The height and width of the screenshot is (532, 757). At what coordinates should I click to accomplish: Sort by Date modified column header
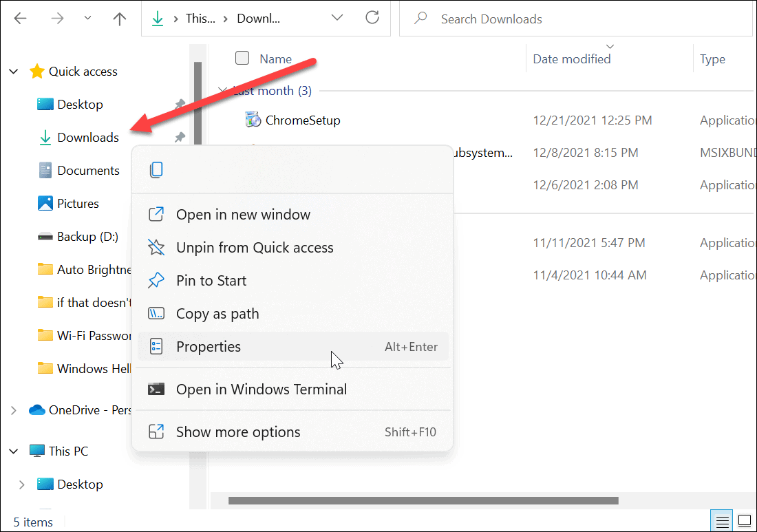coord(571,59)
